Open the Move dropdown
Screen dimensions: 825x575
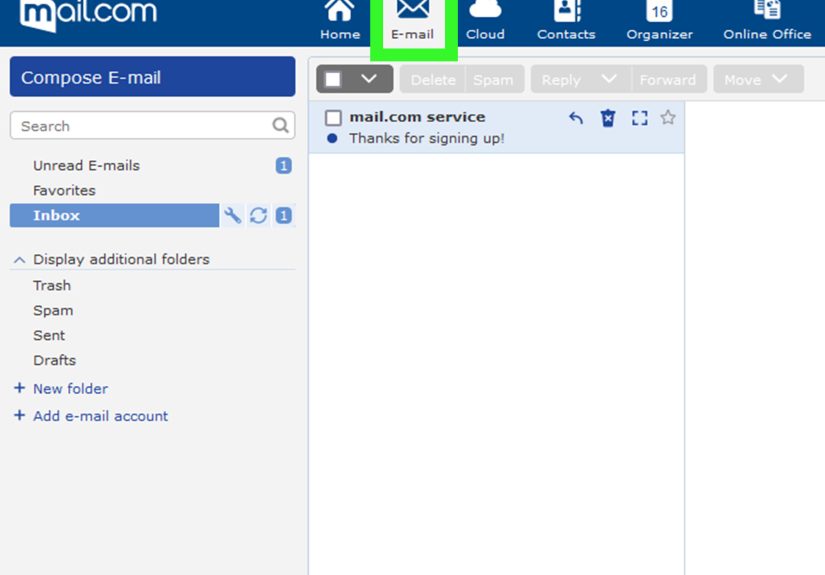(x=758, y=79)
